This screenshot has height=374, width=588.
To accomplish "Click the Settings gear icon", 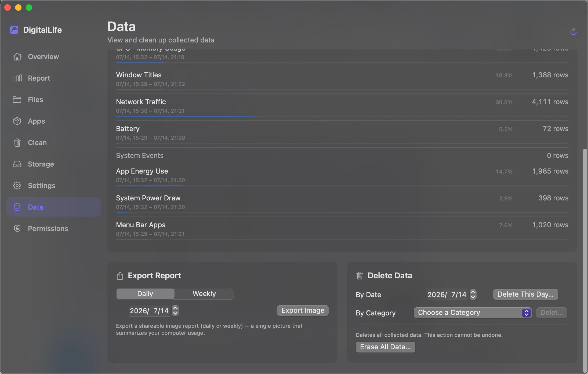I will pyautogui.click(x=17, y=186).
